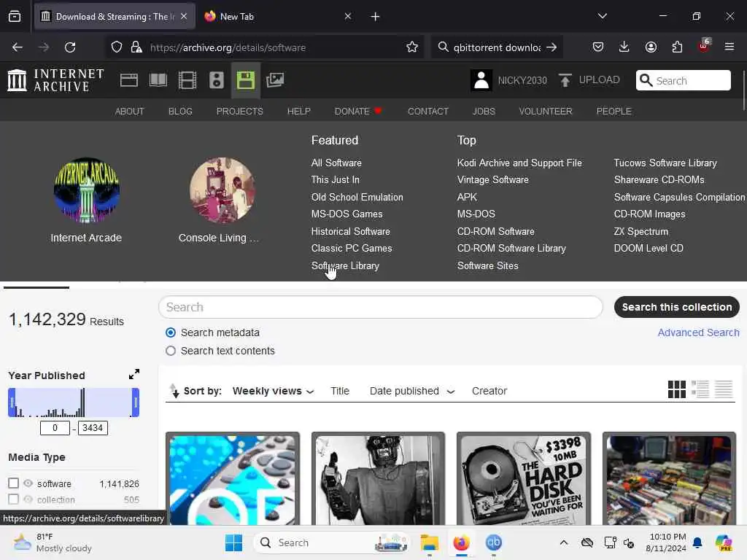Open the Video (film strip) media icon

(187, 80)
